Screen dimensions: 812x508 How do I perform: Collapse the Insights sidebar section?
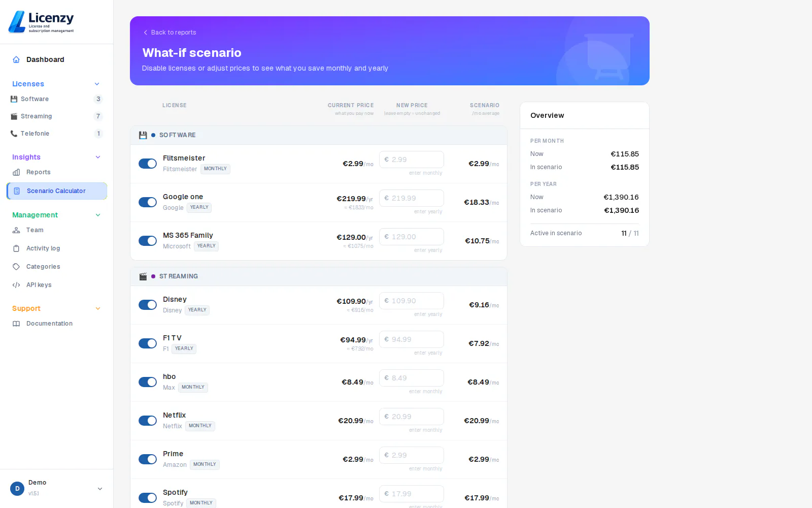[98, 157]
